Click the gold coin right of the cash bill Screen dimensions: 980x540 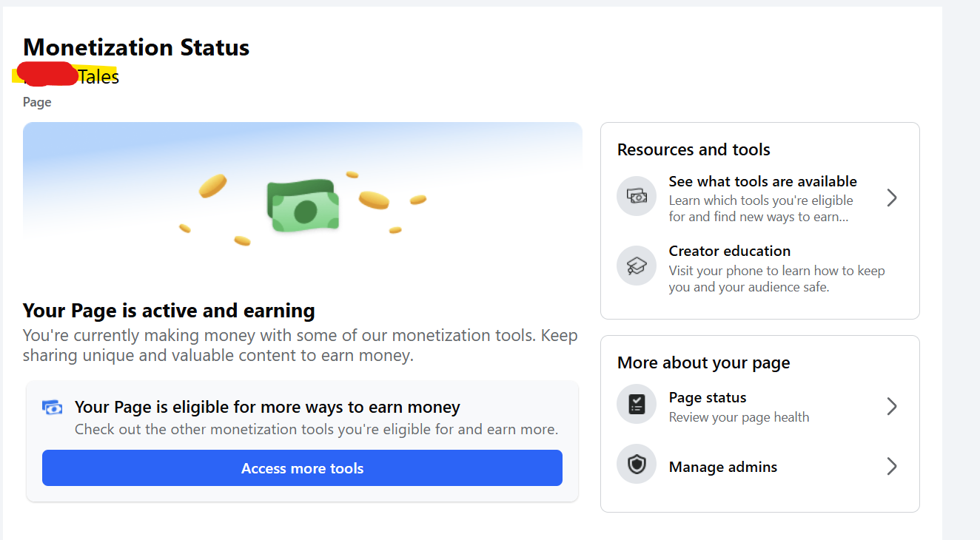click(374, 200)
